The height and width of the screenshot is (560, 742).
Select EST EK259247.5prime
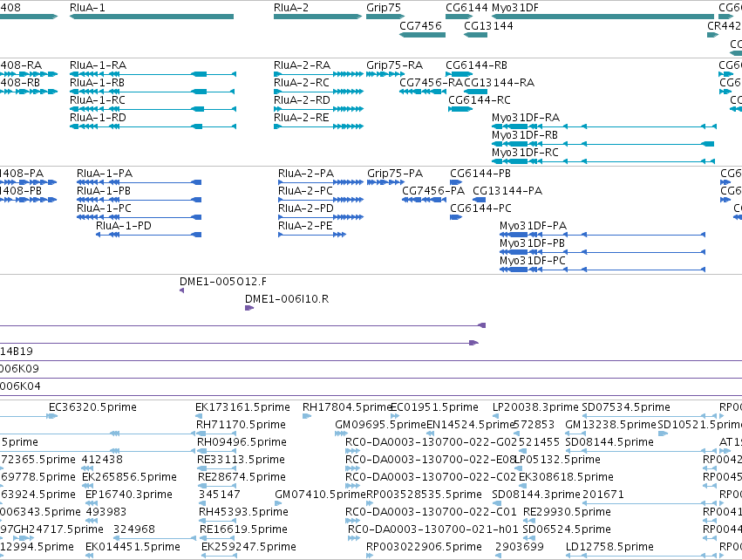[248, 547]
